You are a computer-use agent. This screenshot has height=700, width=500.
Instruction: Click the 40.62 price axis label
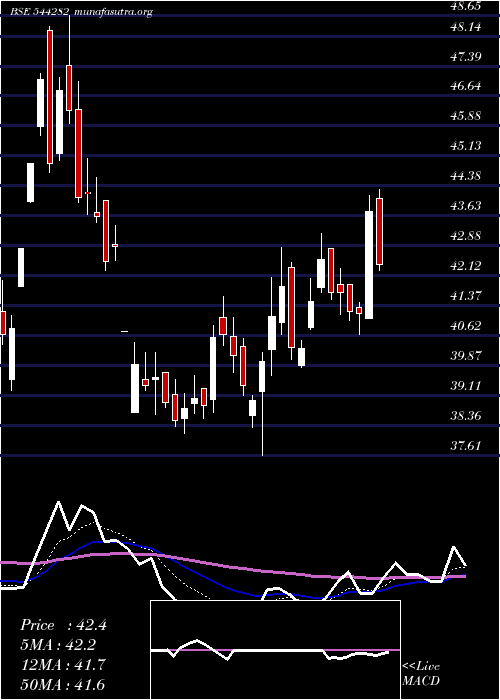click(466, 326)
